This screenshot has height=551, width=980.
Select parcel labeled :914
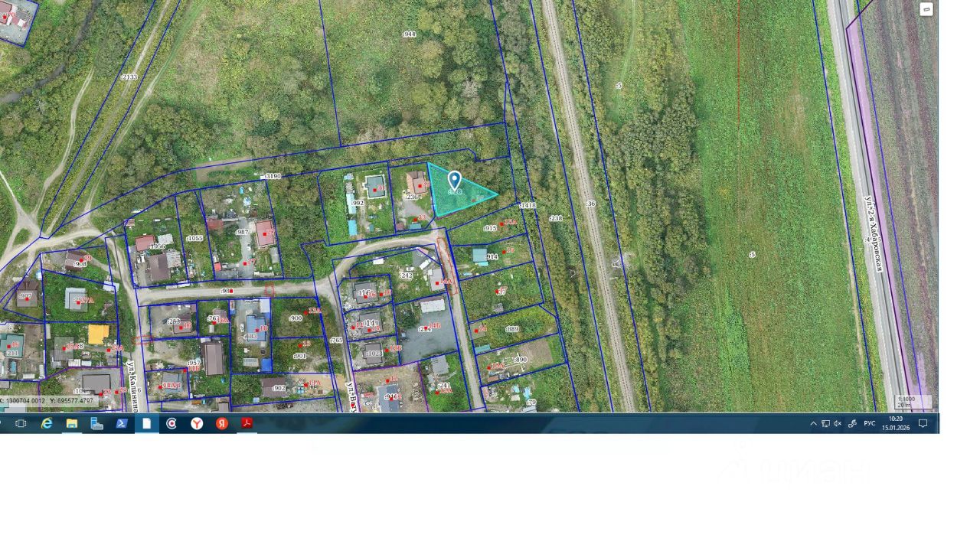(492, 257)
